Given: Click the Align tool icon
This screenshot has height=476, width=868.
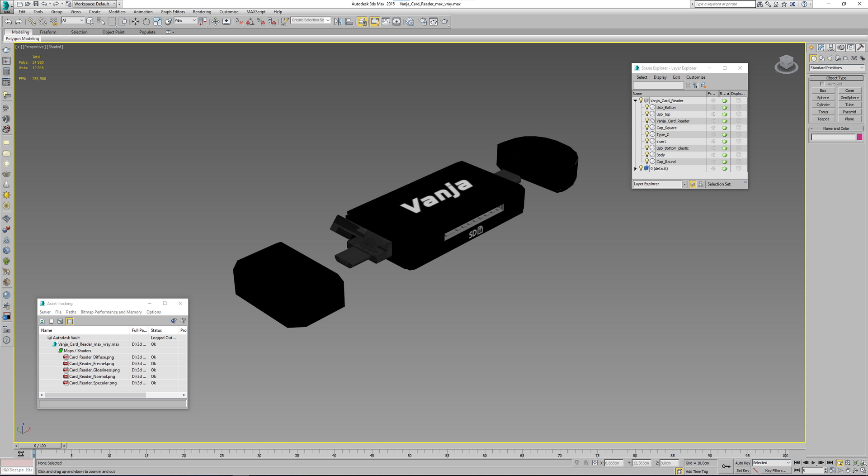Looking at the screenshot, I should point(349,21).
